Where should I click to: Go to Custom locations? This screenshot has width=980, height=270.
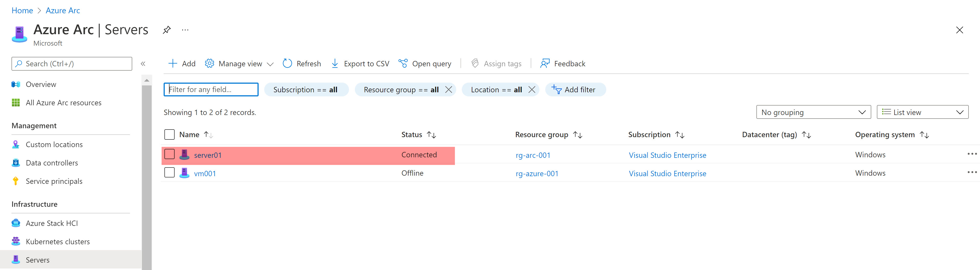[54, 144]
